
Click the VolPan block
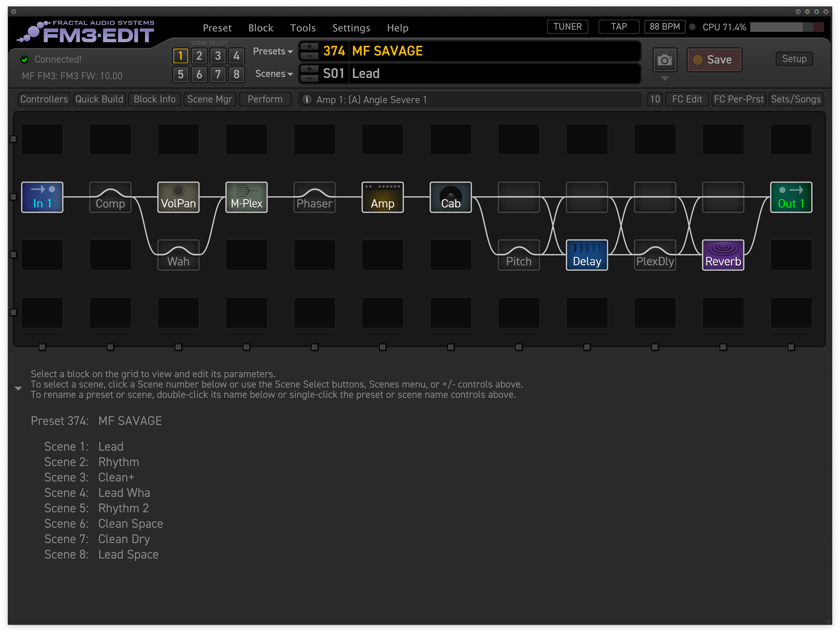click(178, 197)
